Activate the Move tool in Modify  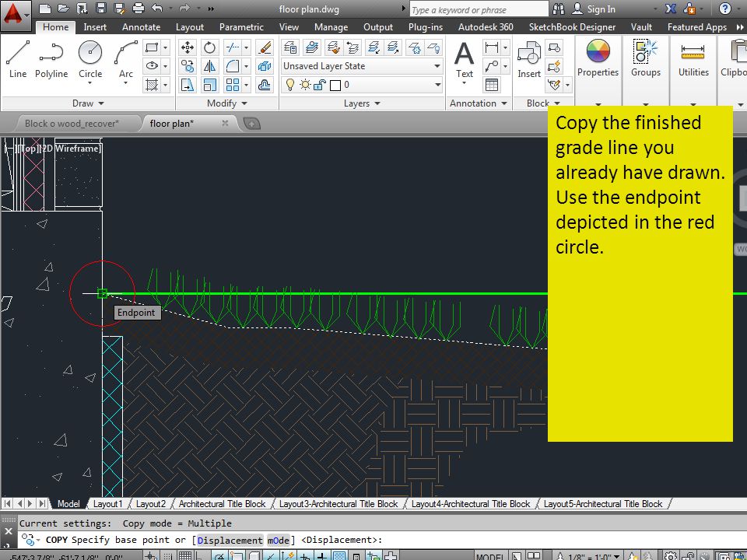tap(188, 47)
